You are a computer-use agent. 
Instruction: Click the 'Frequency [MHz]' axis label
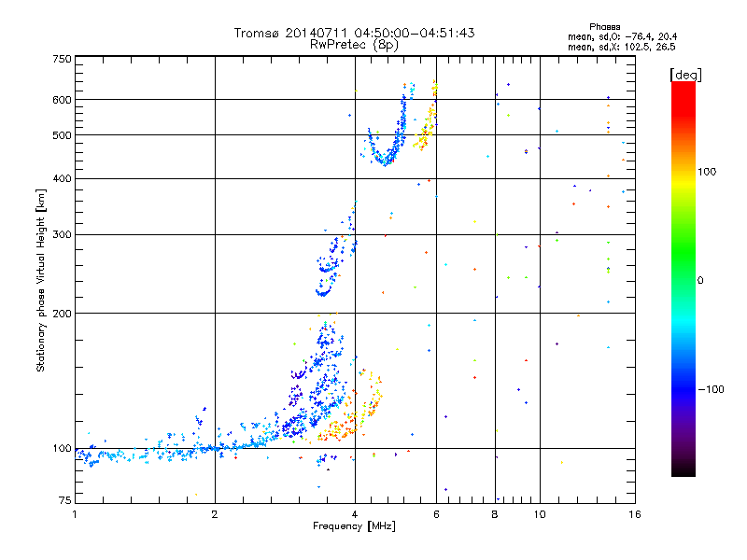pos(354,526)
